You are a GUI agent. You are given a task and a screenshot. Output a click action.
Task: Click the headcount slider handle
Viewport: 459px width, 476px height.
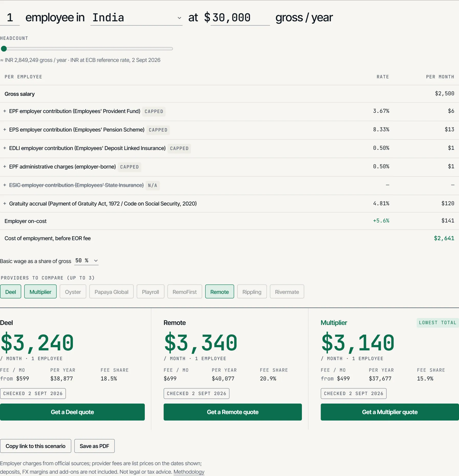click(4, 49)
